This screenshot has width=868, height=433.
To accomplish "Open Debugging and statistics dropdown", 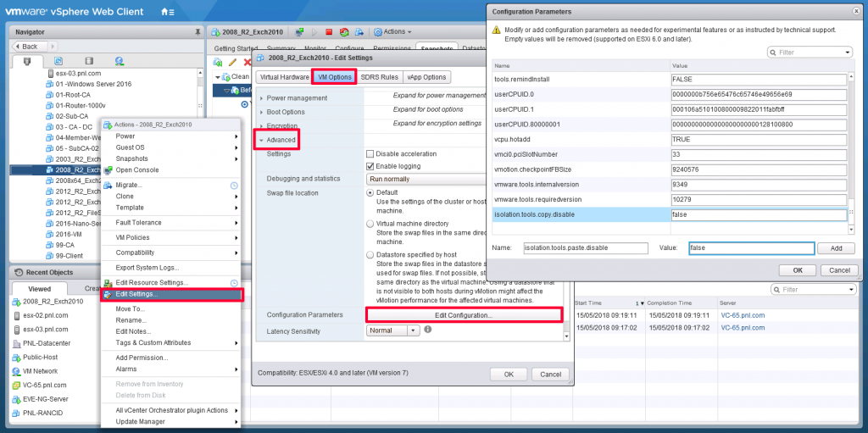I will click(x=426, y=179).
